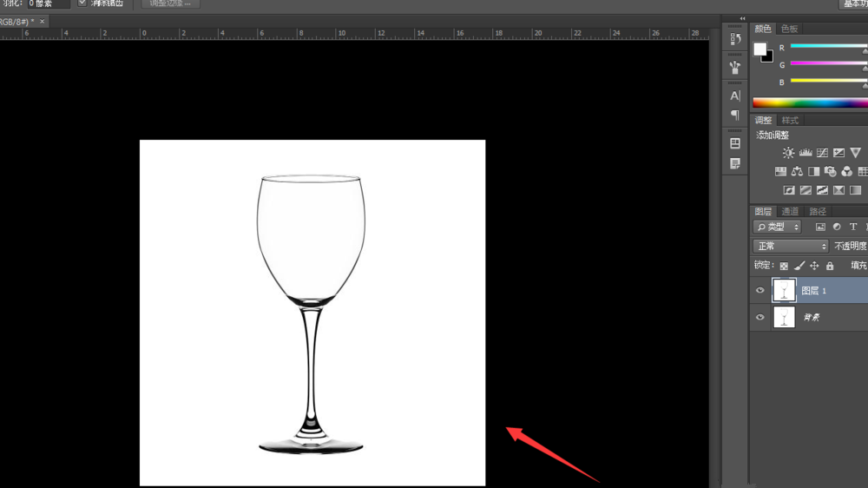
Task: Click the feather pixel input field
Action: pyautogui.click(x=48, y=3)
